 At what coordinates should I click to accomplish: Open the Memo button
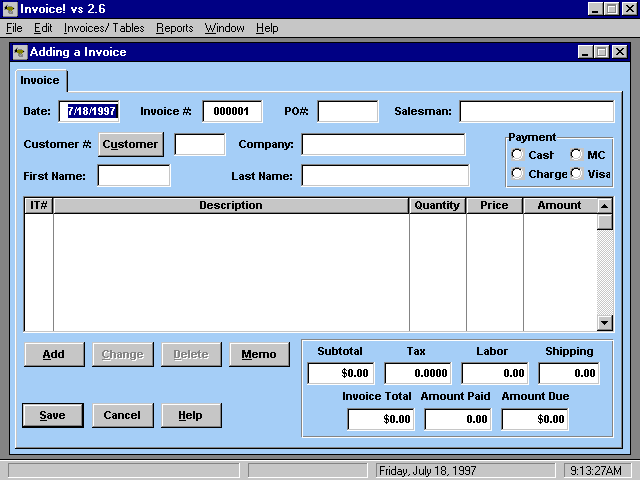coord(259,354)
